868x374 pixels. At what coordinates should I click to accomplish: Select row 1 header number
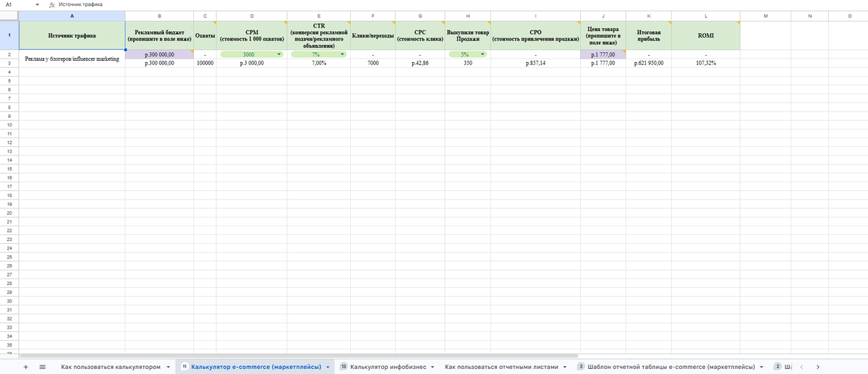pos(9,35)
